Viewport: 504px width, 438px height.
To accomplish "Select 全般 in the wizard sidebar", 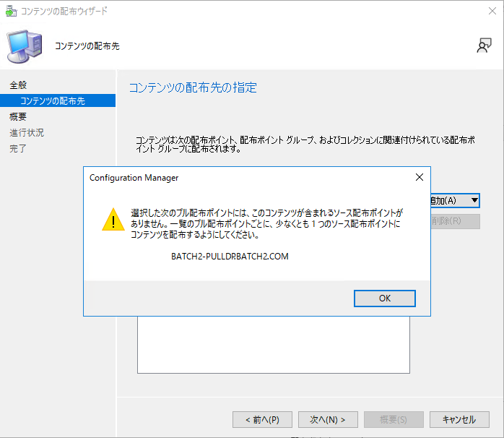I will click(18, 85).
